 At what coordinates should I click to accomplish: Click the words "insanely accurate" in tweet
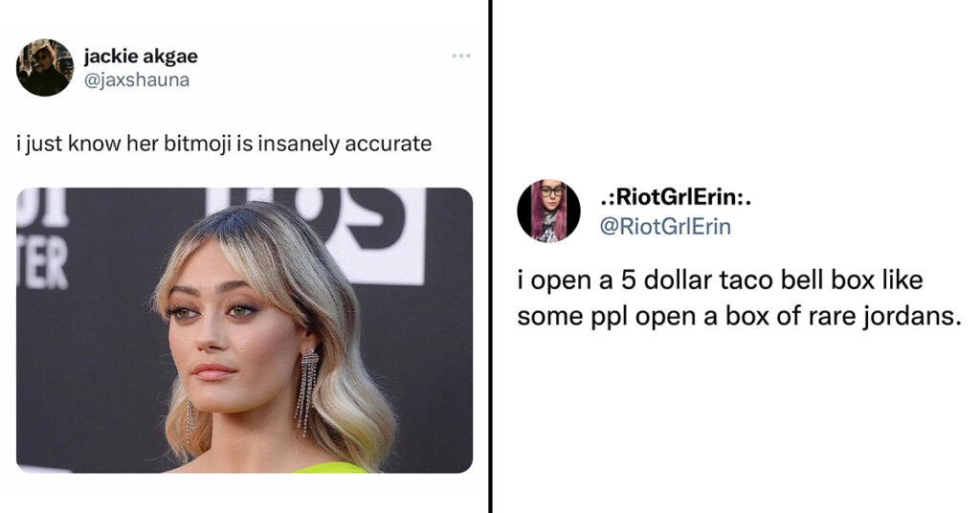coord(345,144)
